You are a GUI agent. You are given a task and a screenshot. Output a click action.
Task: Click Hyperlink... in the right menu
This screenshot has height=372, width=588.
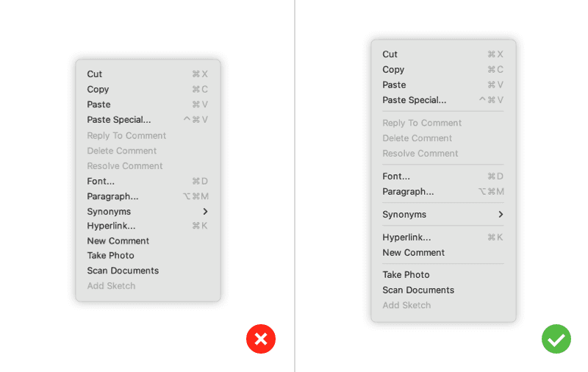click(x=406, y=237)
